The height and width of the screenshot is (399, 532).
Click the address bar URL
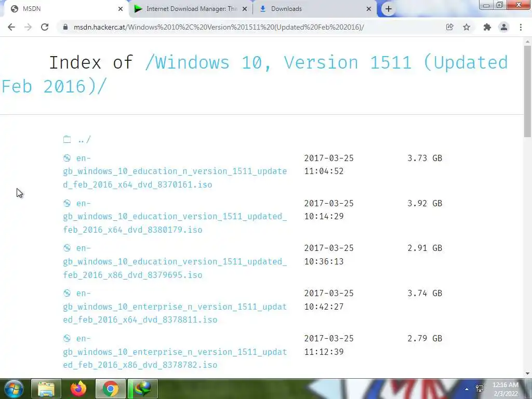219,27
